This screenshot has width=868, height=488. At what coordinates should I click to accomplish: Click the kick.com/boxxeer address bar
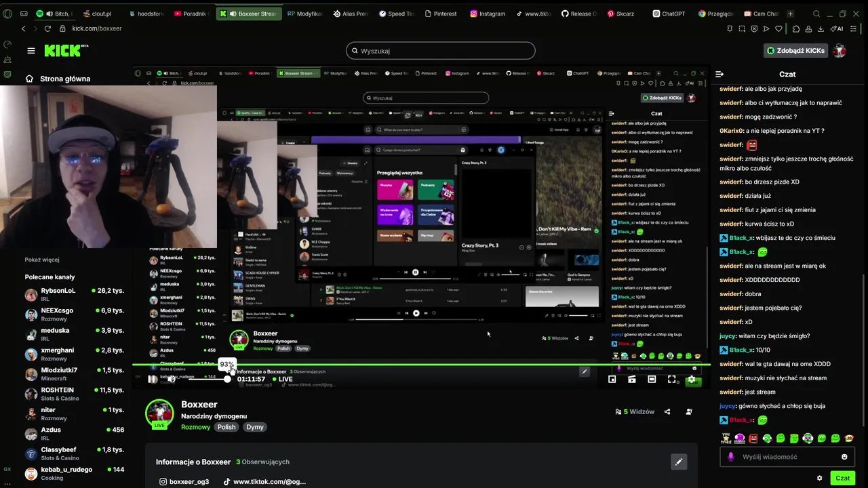(97, 28)
